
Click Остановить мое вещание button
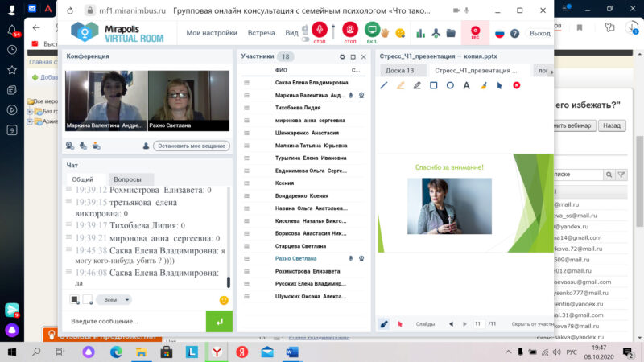click(192, 146)
